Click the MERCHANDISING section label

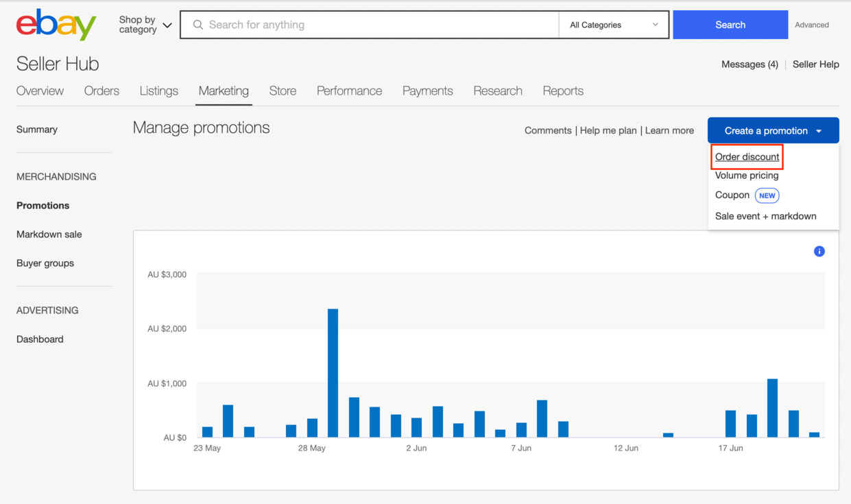click(x=56, y=177)
